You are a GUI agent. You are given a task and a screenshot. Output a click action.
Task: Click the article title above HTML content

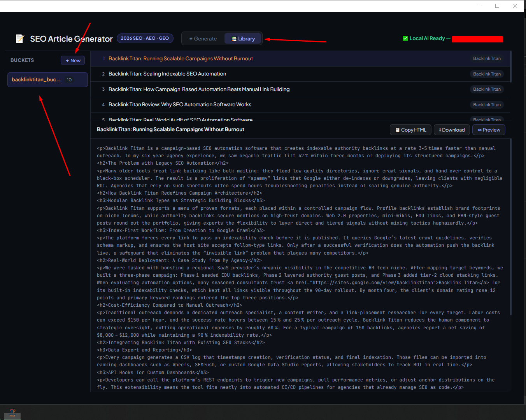tap(170, 129)
